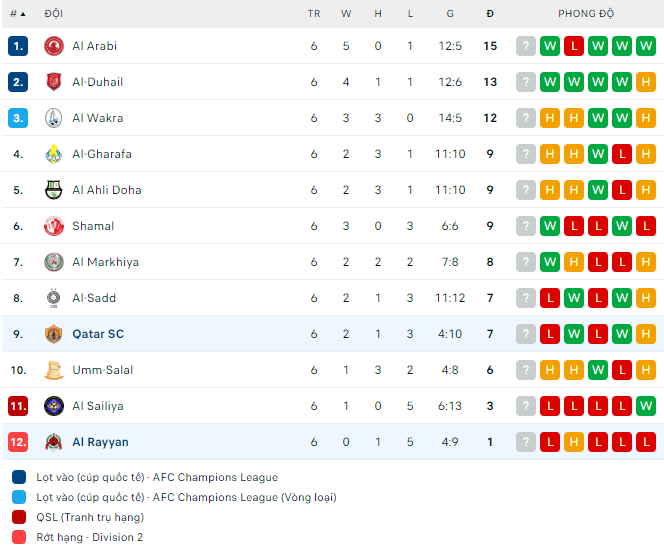Viewport: 664px width, 549px height.
Task: Click the Al Sailiya club badge
Action: (54, 406)
